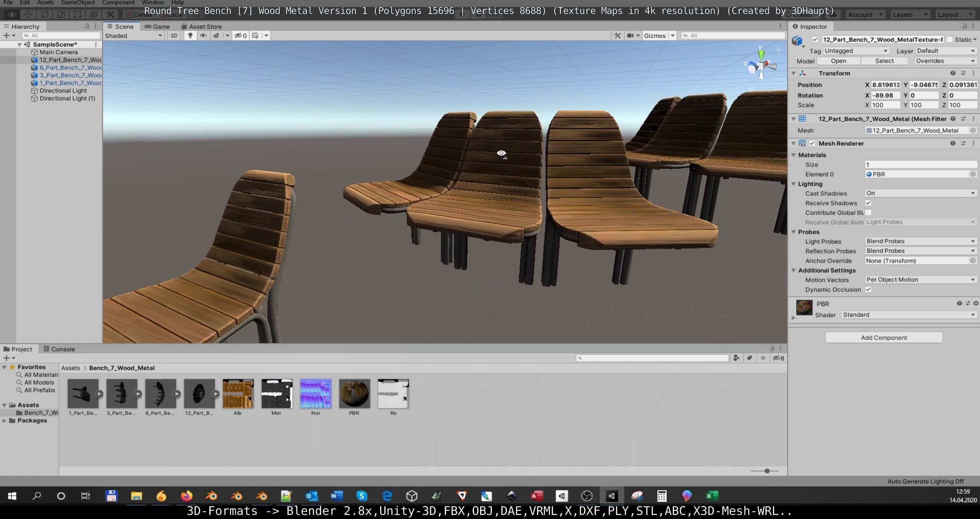Toggle scene effects icon
The height and width of the screenshot is (519, 980).
point(216,35)
